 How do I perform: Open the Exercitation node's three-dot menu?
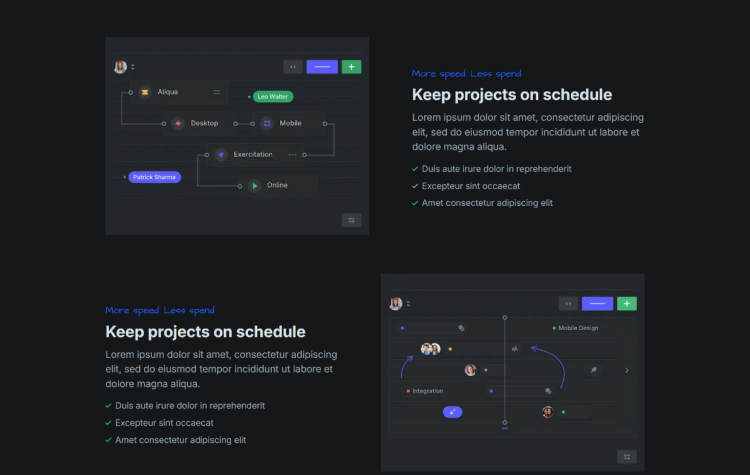pyautogui.click(x=292, y=155)
